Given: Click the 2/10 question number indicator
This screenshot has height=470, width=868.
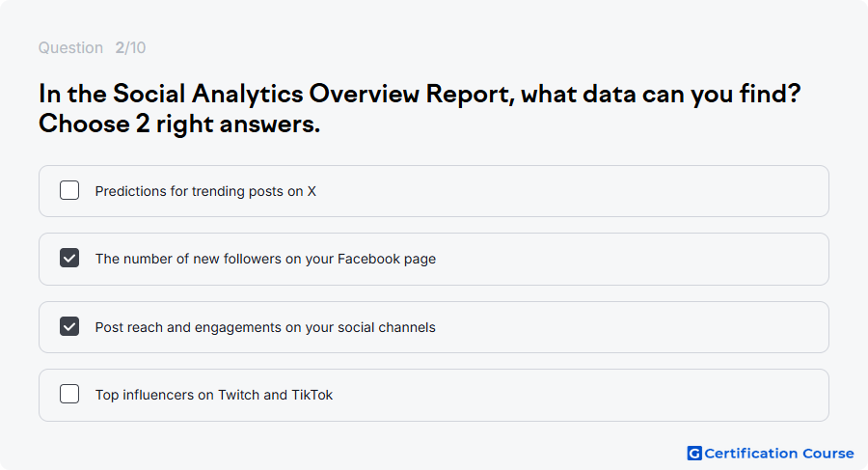Looking at the screenshot, I should point(130,47).
